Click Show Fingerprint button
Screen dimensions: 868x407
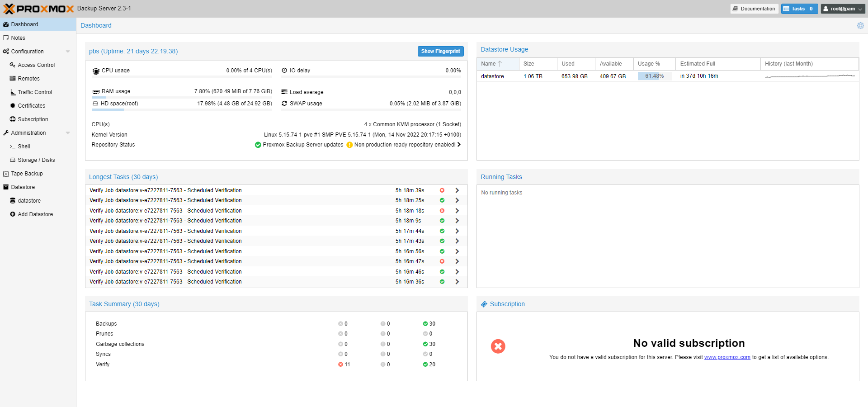[440, 52]
